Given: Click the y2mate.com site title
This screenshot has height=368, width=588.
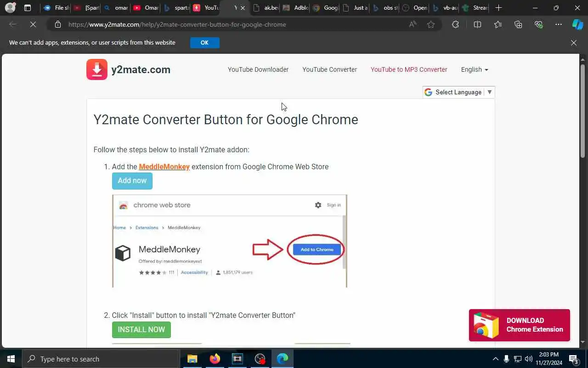Looking at the screenshot, I should (141, 69).
